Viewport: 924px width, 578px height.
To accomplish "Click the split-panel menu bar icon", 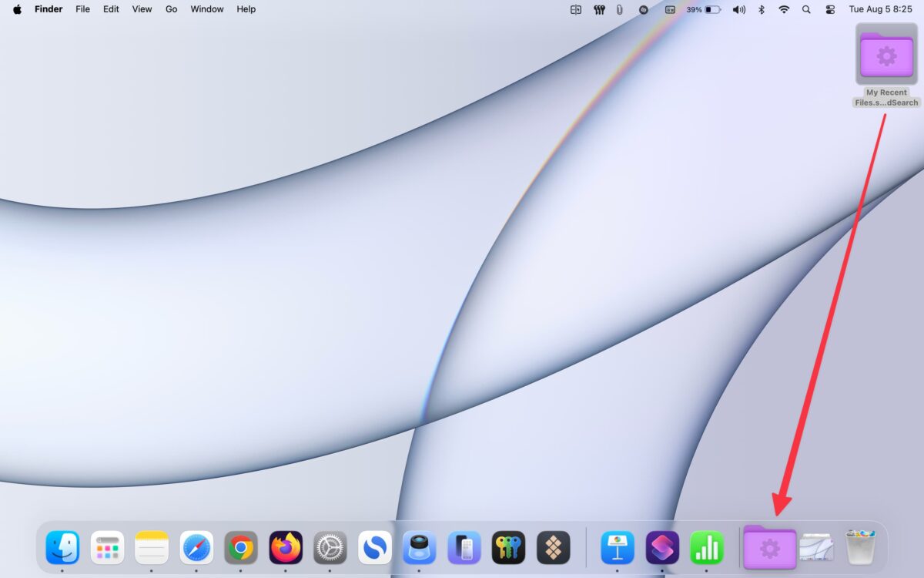I will [x=576, y=9].
